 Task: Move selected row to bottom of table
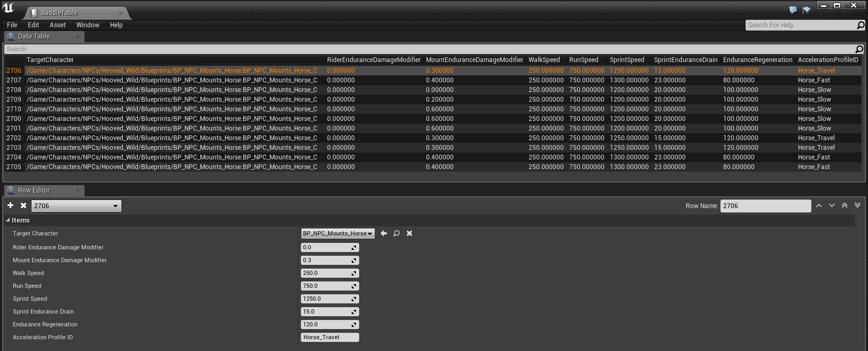[x=857, y=206]
